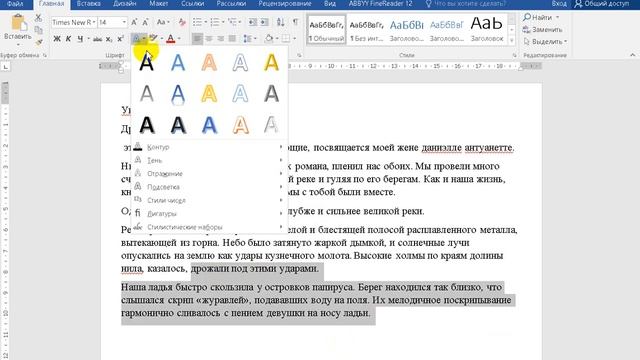Open the Times New Roman font dropdown
Image resolution: width=640 pixels, height=360 pixels.
(94, 22)
